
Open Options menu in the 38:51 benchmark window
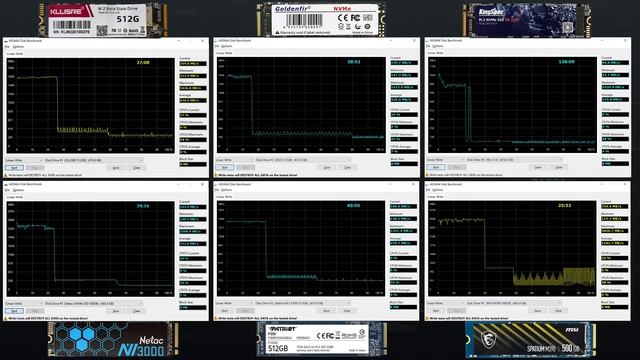tap(227, 47)
